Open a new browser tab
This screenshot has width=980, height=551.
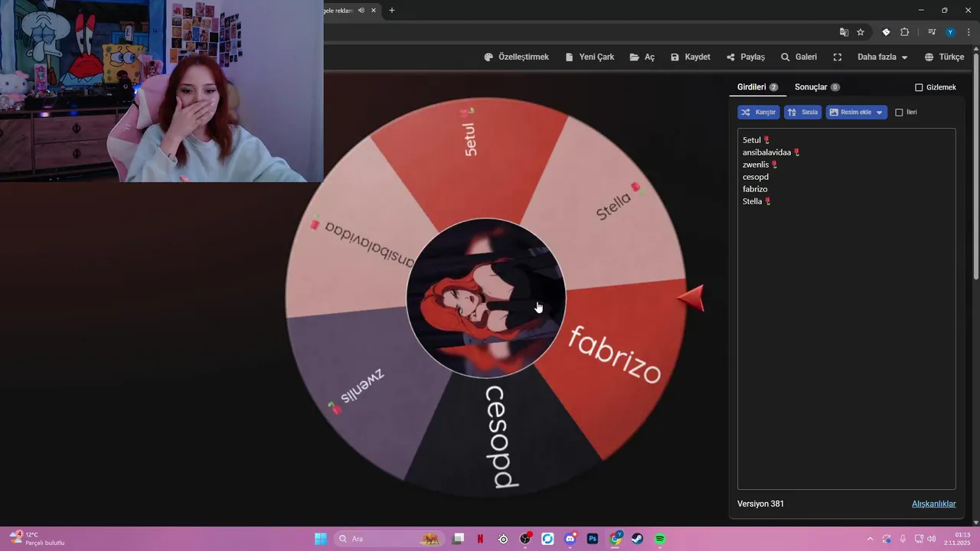tap(392, 10)
